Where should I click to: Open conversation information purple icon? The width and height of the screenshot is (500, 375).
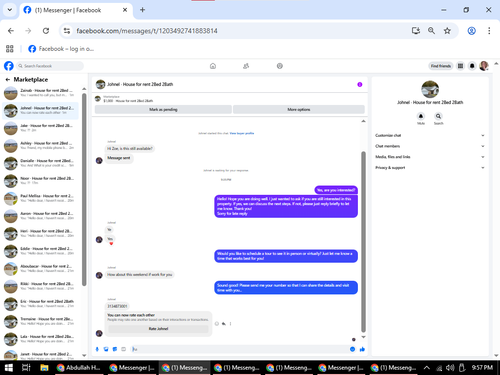click(x=360, y=84)
